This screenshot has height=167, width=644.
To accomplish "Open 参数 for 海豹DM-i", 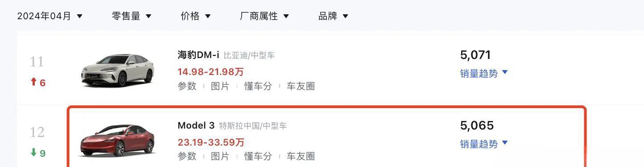I will pos(187,86).
